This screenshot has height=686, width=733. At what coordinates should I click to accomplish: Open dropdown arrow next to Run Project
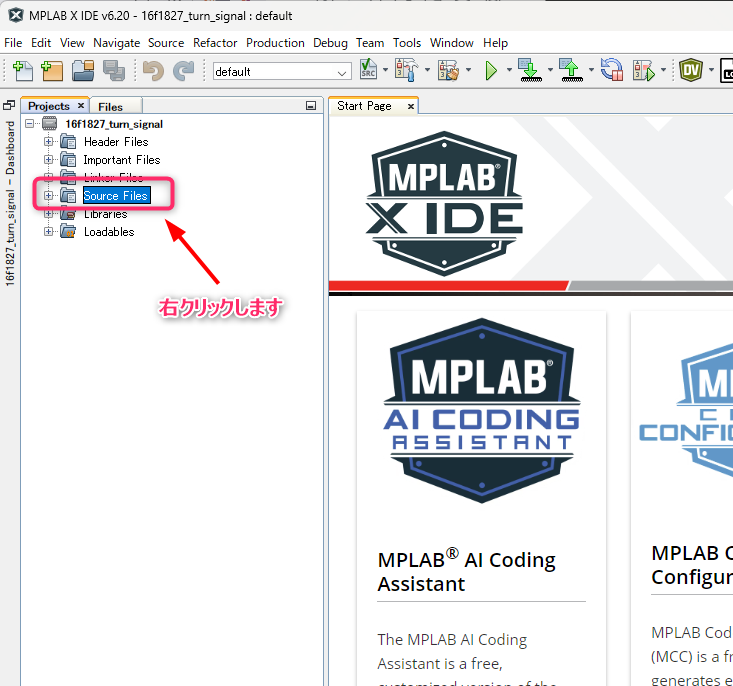509,70
